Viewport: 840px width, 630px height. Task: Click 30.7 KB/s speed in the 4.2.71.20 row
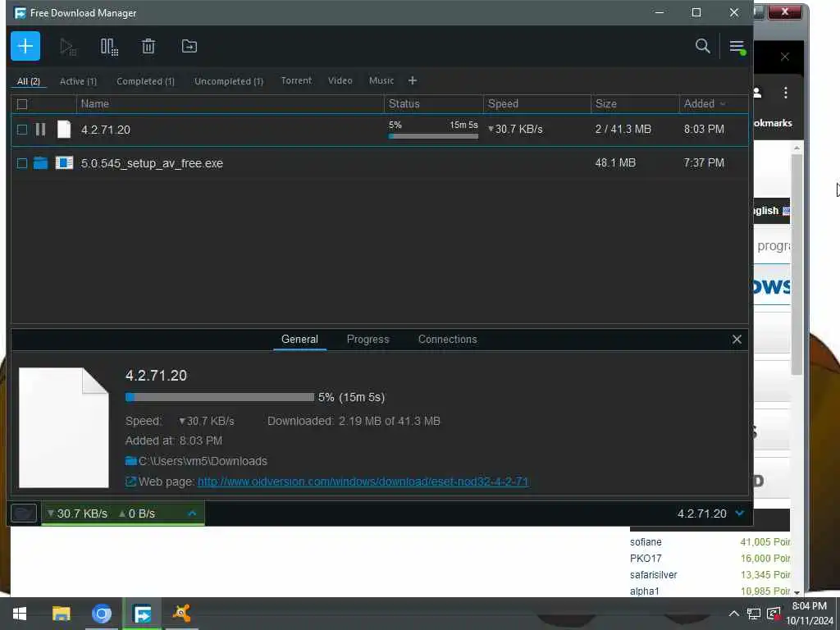(515, 129)
